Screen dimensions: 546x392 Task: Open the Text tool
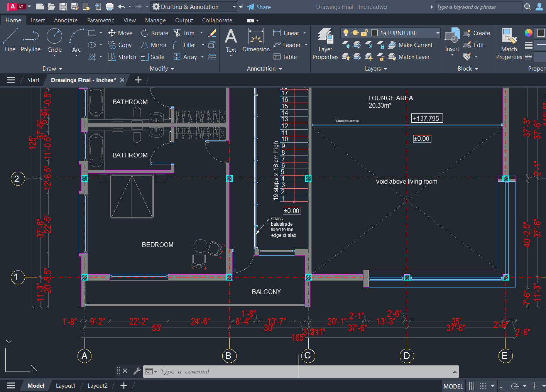pos(231,41)
